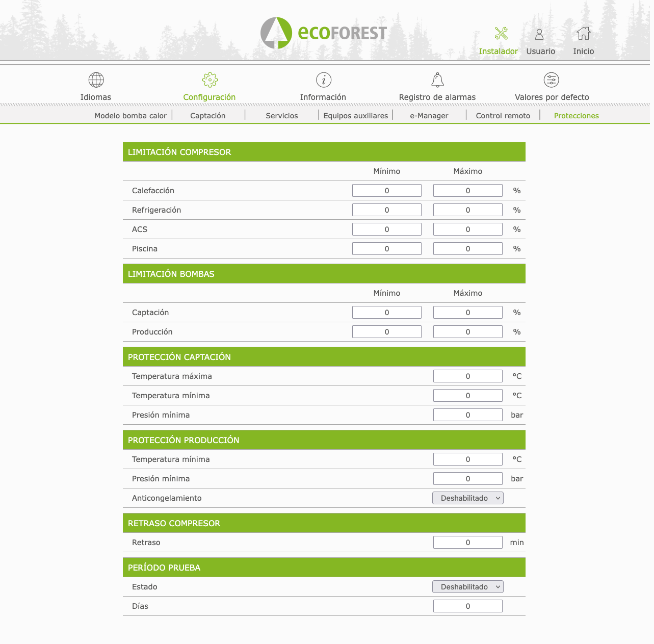654x644 pixels.
Task: Focus the Retraso minutes input field
Action: 467,543
